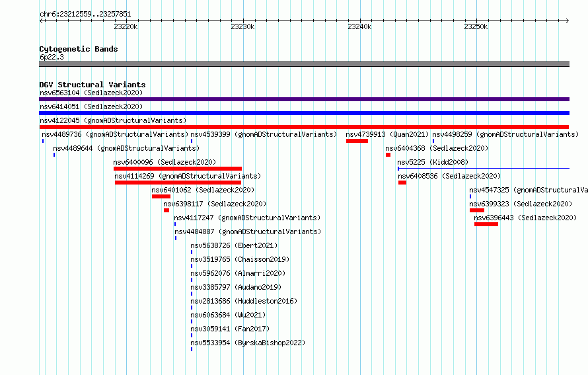The width and height of the screenshot is (588, 375).
Task: Click the nsv4547325 variant label
Action: (x=529, y=190)
